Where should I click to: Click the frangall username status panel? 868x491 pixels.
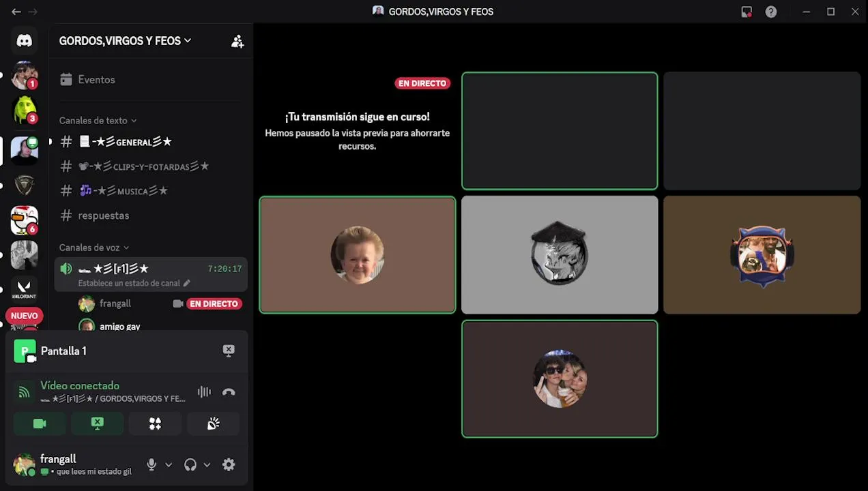point(85,464)
